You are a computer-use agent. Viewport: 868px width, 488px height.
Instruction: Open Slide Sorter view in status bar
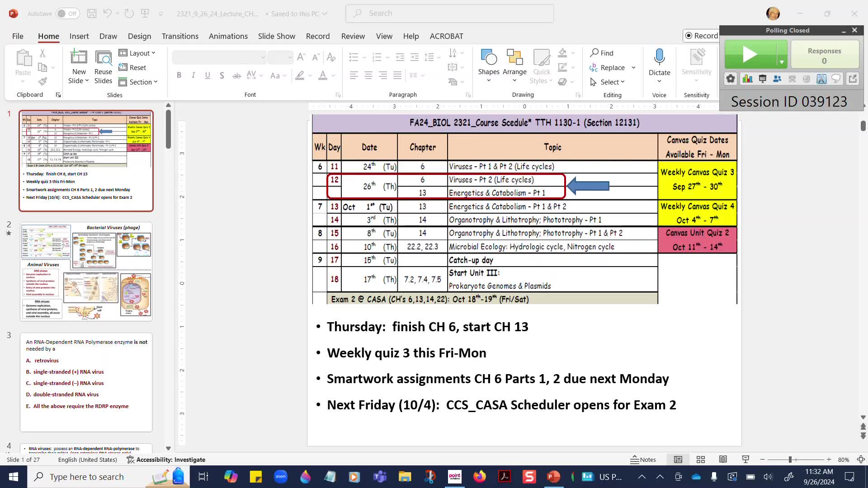701,460
